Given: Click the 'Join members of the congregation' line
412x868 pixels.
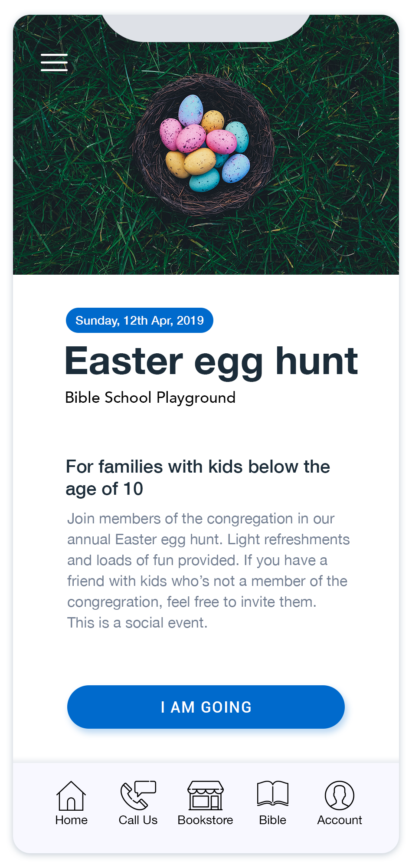Looking at the screenshot, I should pyautogui.click(x=201, y=519).
